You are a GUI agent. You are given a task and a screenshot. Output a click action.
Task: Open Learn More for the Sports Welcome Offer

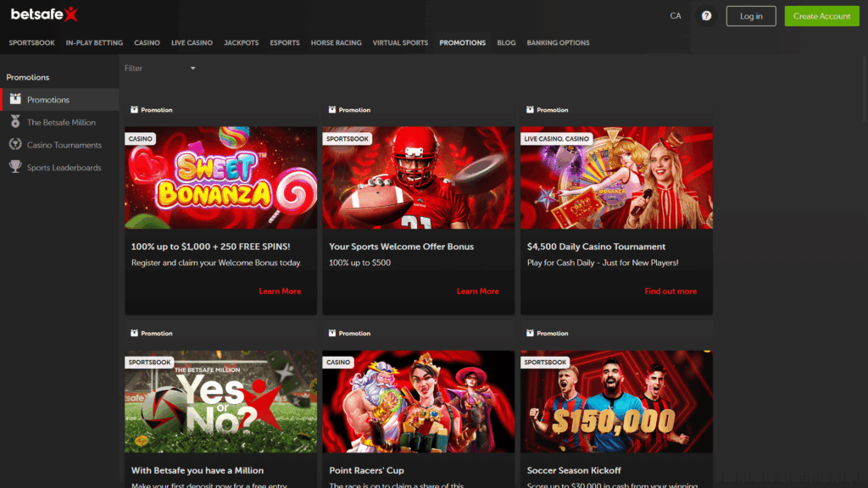478,291
